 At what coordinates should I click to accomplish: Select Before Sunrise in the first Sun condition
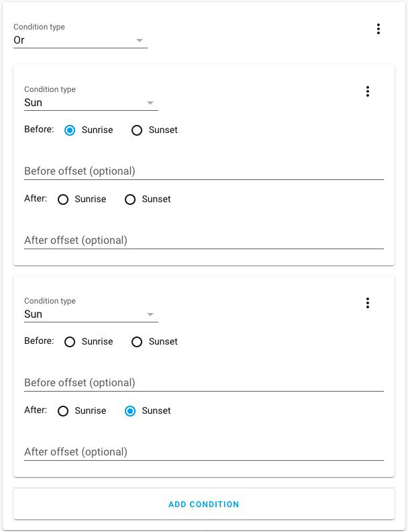click(70, 130)
